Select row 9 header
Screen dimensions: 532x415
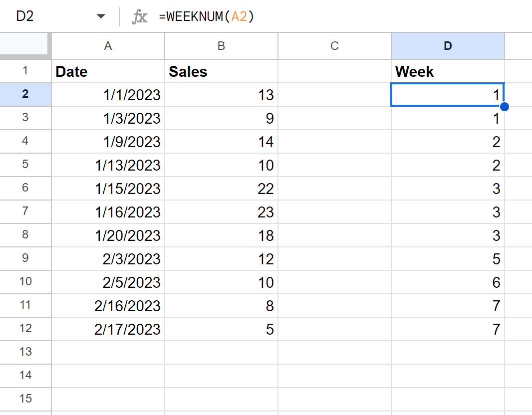25,258
